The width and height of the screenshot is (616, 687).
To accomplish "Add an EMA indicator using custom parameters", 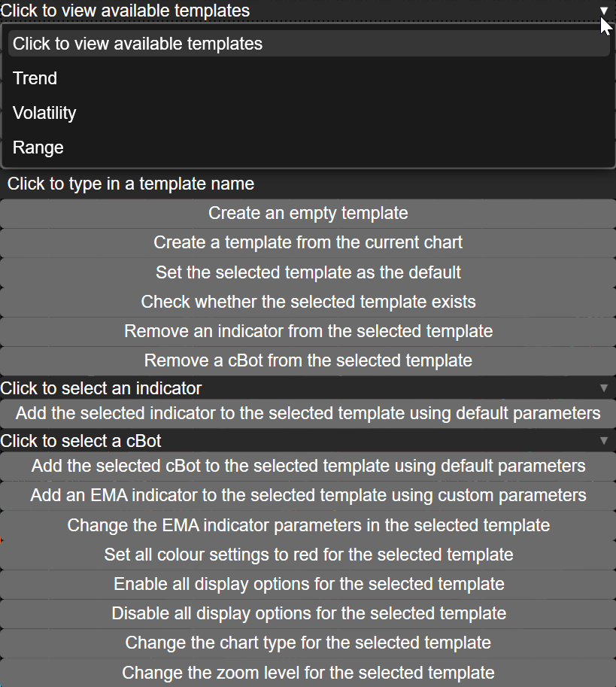I will [x=308, y=495].
